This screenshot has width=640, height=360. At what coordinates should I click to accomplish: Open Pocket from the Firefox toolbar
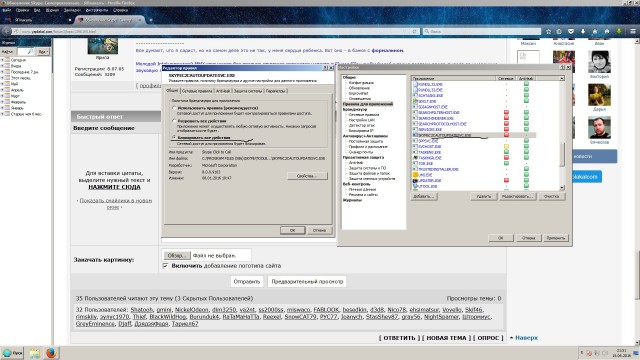pos(571,31)
